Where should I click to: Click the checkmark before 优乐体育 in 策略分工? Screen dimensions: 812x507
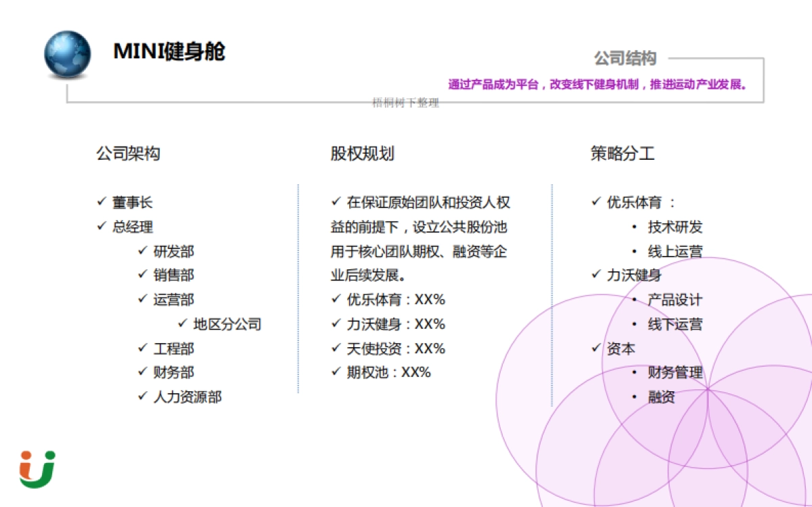pos(595,201)
